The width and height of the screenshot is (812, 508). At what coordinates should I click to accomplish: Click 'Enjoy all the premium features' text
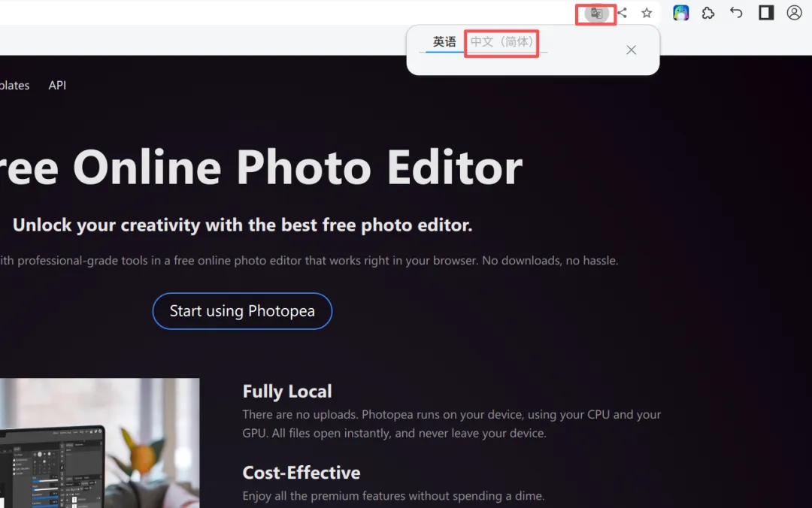393,495
